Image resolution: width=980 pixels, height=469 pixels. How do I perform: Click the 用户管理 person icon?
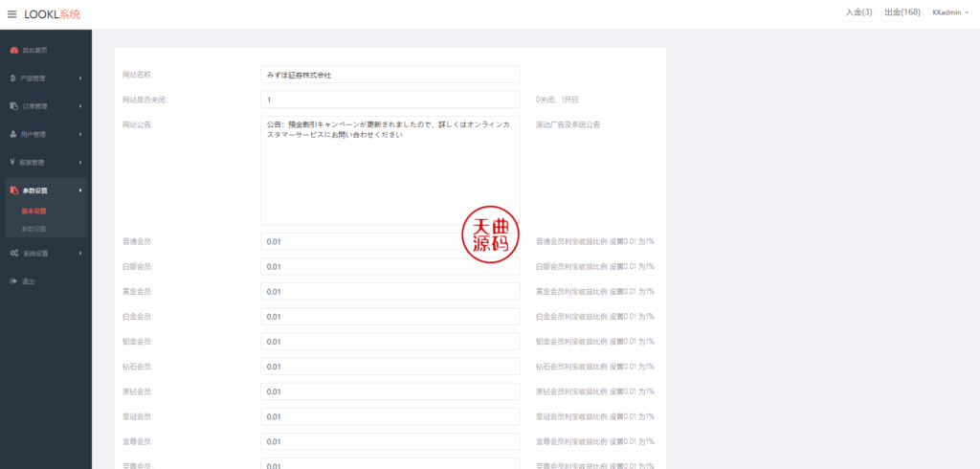(x=13, y=134)
